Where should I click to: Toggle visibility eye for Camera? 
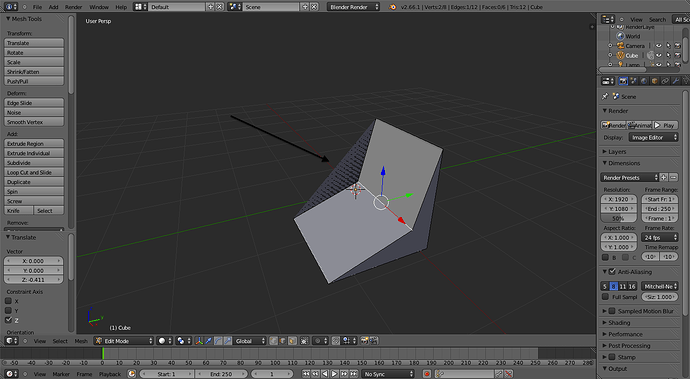click(x=658, y=46)
